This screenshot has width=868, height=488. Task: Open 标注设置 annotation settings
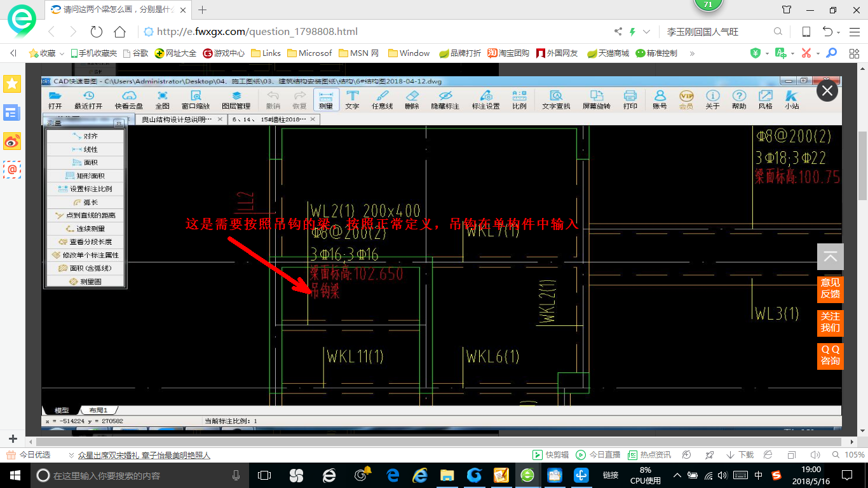coord(486,100)
